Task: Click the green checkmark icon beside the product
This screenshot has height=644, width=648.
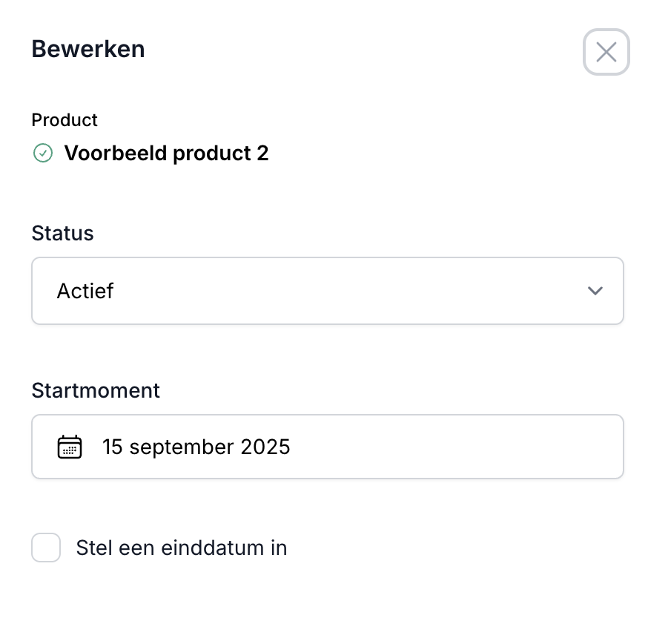Action: point(43,154)
